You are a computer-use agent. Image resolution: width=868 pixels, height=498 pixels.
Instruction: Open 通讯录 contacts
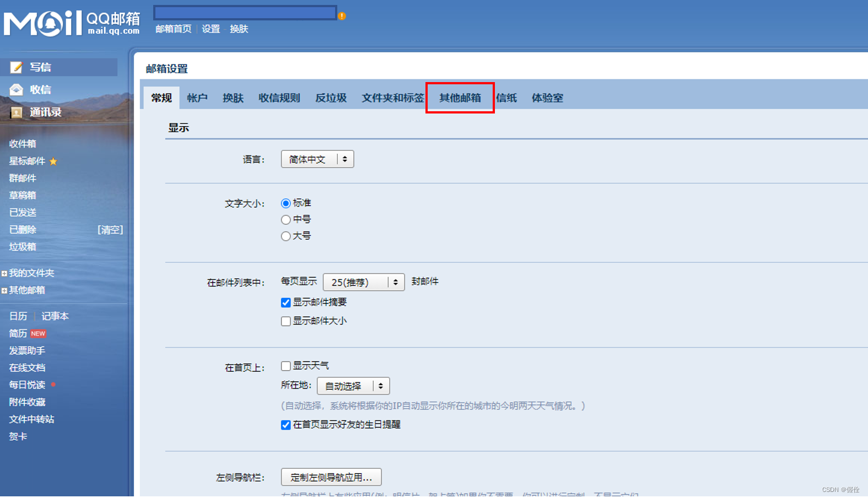[46, 112]
